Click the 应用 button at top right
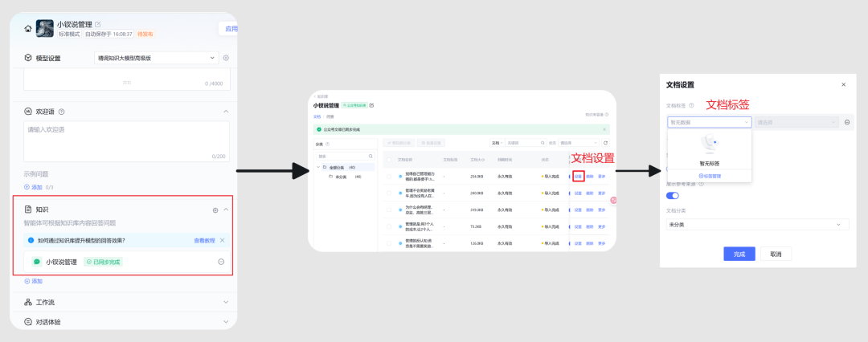Screen dimensions: 868x342 (228, 29)
